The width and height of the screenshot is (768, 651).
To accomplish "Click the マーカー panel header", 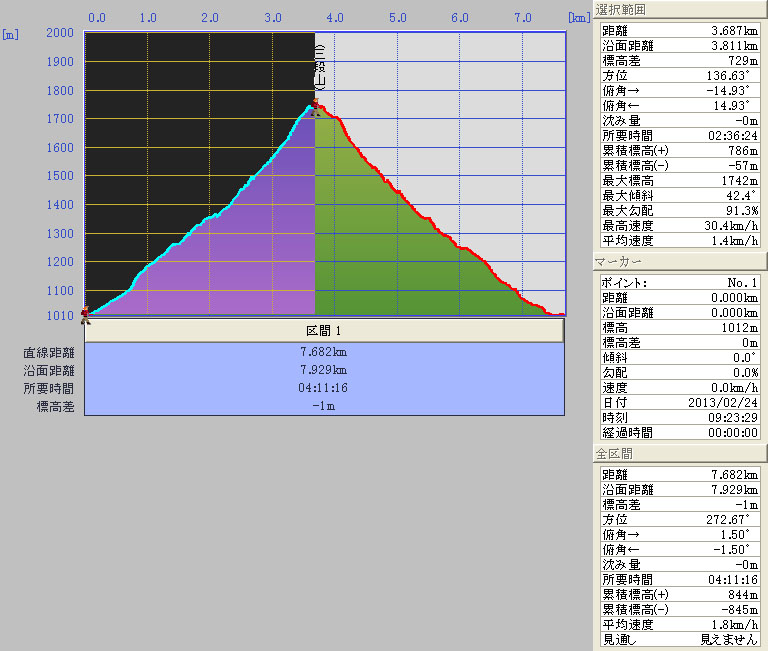I will [x=680, y=262].
